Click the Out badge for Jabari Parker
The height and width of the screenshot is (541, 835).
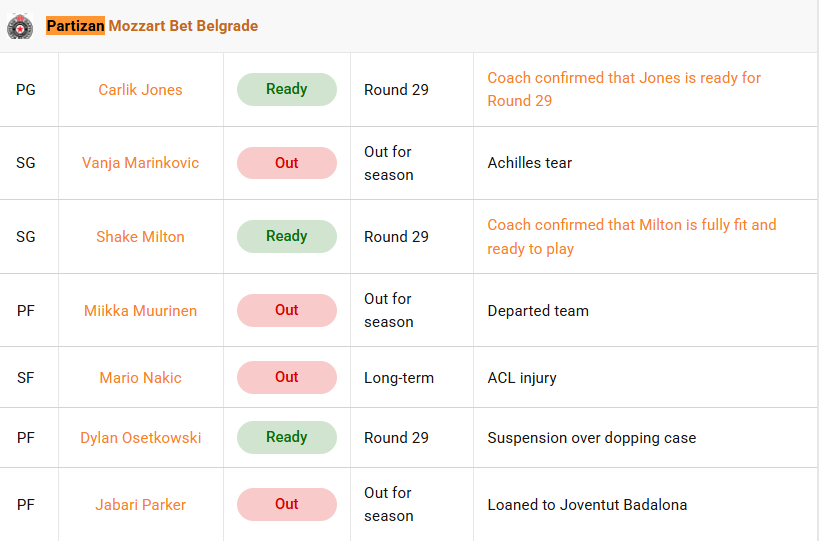pos(286,504)
